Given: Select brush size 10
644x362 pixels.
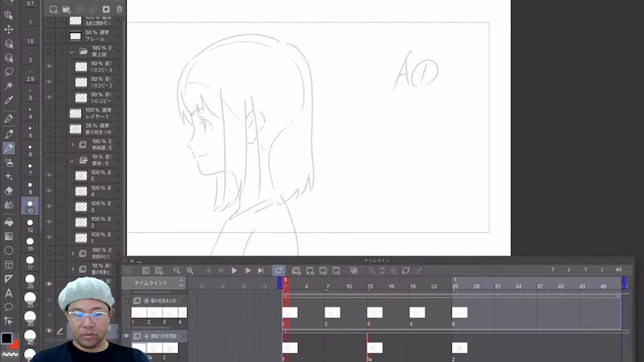Looking at the screenshot, I should 30,206.
